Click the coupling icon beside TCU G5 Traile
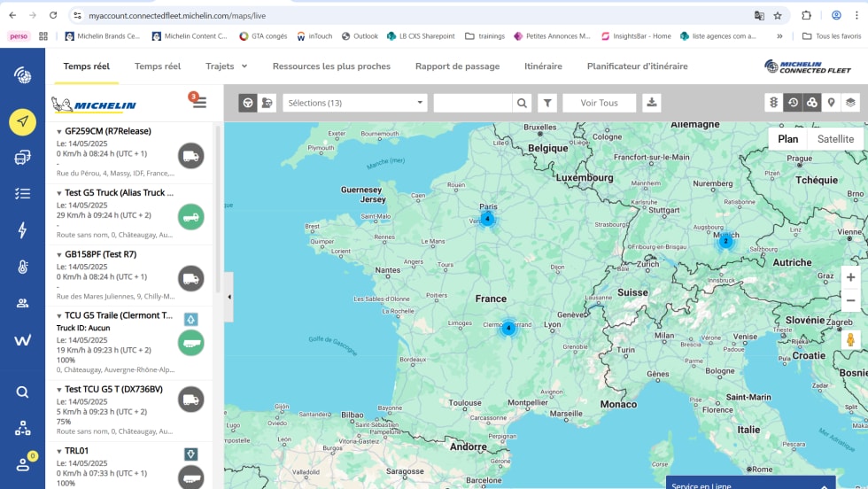This screenshot has width=868, height=489. click(190, 319)
